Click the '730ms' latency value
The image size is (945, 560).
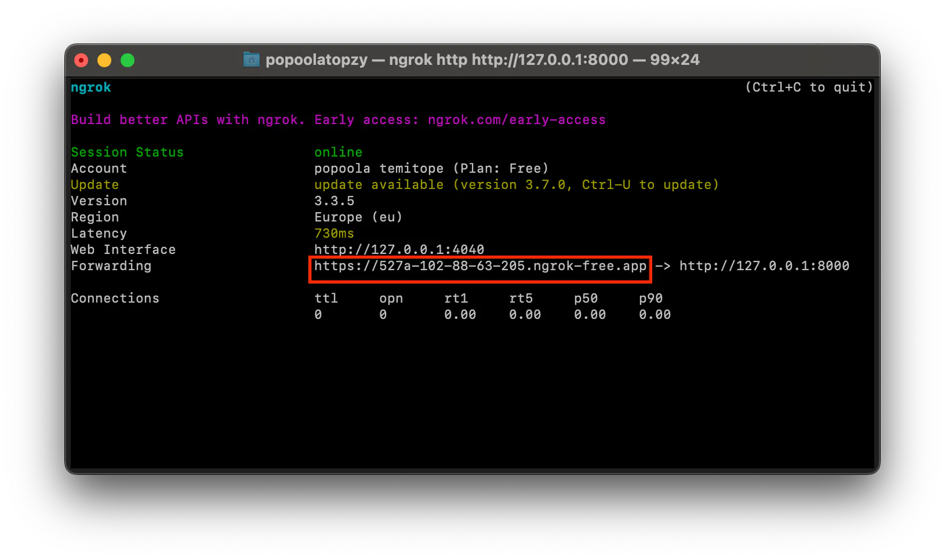pos(334,233)
